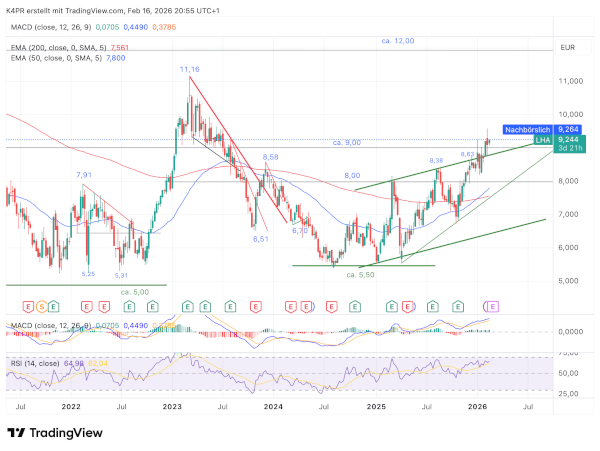Click the 11,16 peak price annotation

pos(189,69)
